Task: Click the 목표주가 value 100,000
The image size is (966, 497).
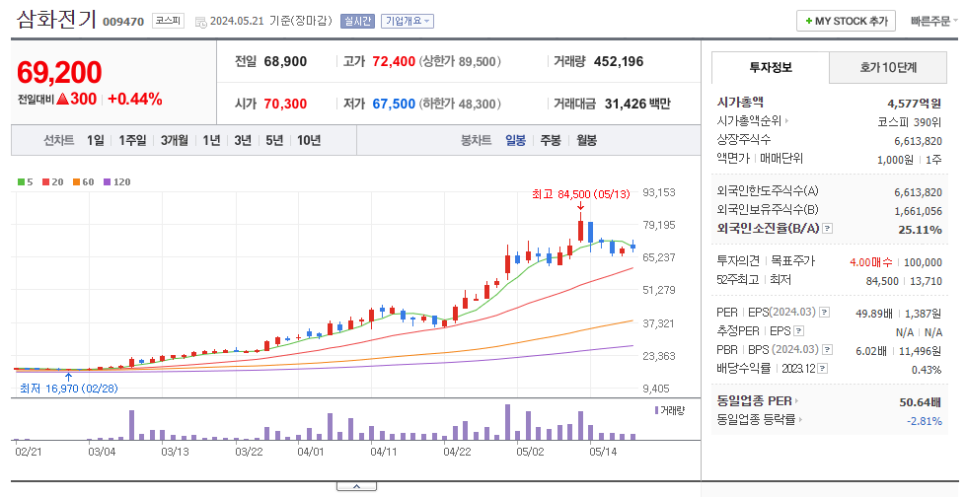Action: [x=923, y=262]
